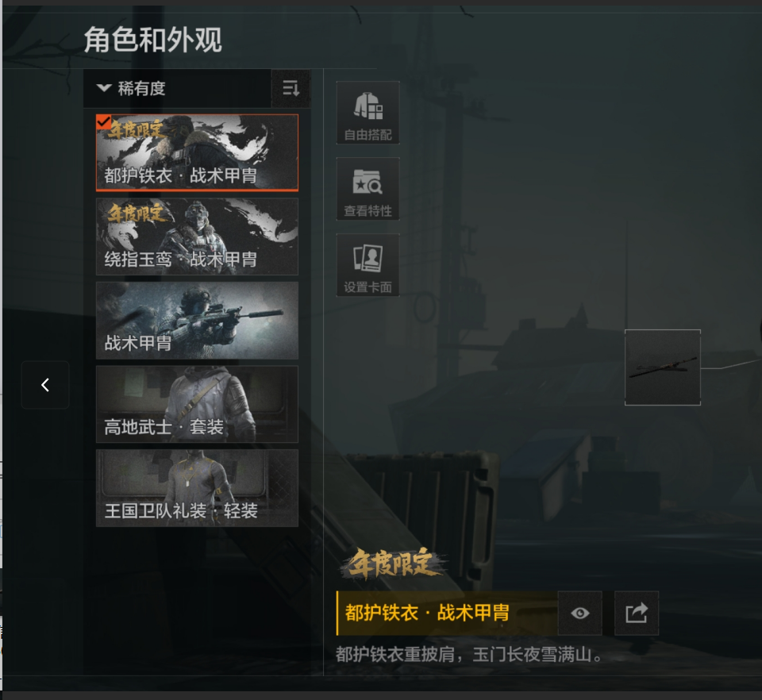Select the plain 战术甲胄 skin card

(197, 321)
